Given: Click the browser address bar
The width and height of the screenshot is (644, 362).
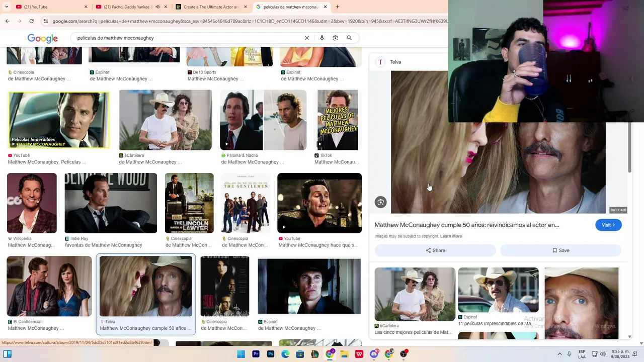Looking at the screenshot, I should tap(249, 21).
